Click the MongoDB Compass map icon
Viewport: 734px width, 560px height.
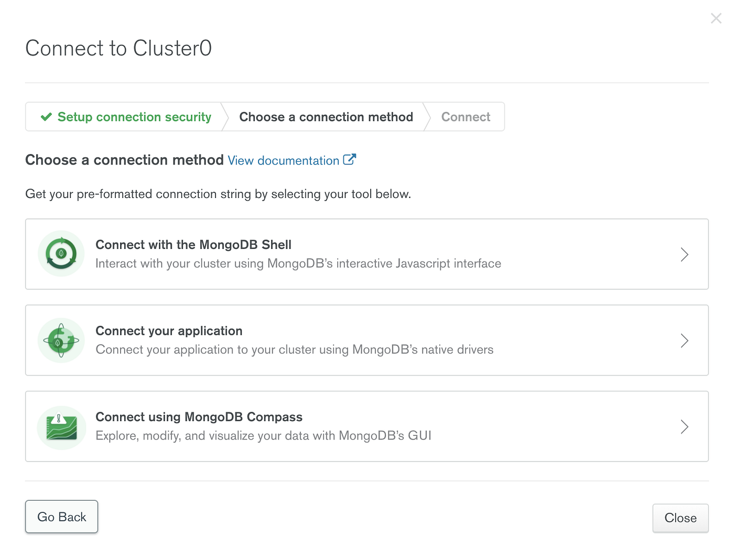pyautogui.click(x=61, y=427)
